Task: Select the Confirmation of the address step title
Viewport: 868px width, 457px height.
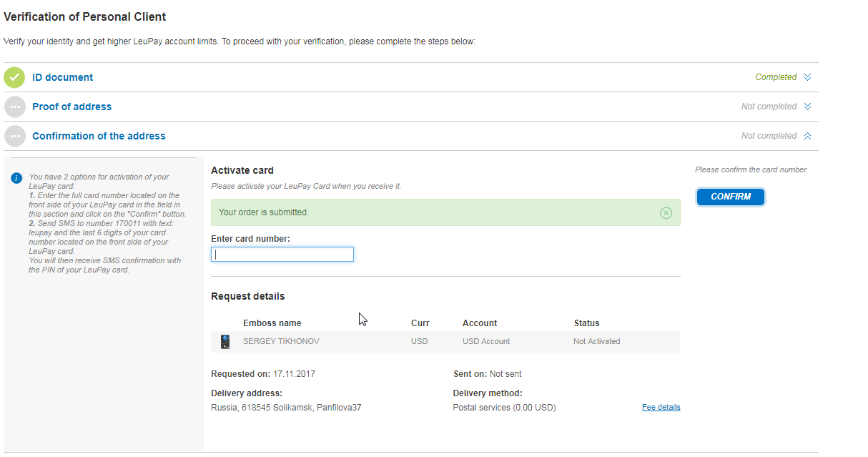Action: [x=99, y=136]
